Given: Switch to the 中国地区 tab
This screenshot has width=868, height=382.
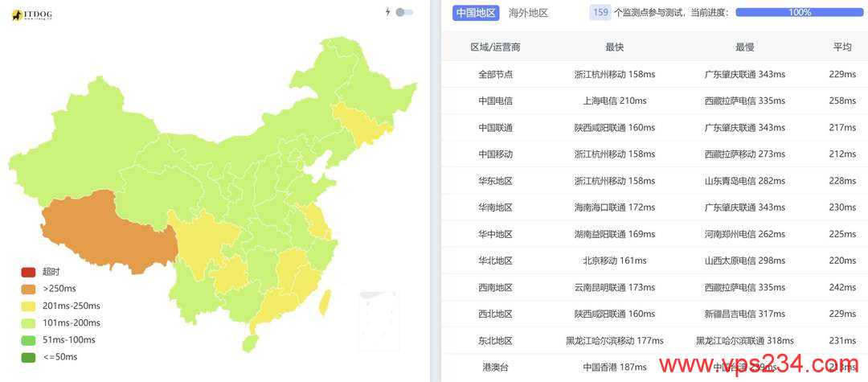Looking at the screenshot, I should [476, 13].
